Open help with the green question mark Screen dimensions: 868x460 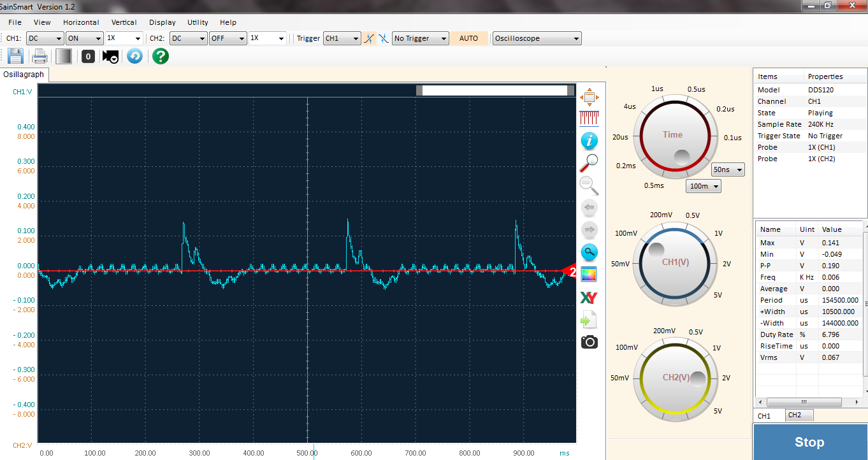[x=161, y=56]
